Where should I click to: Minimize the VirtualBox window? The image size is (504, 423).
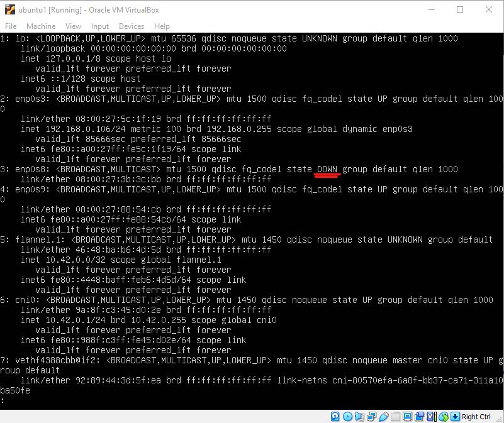click(432, 9)
